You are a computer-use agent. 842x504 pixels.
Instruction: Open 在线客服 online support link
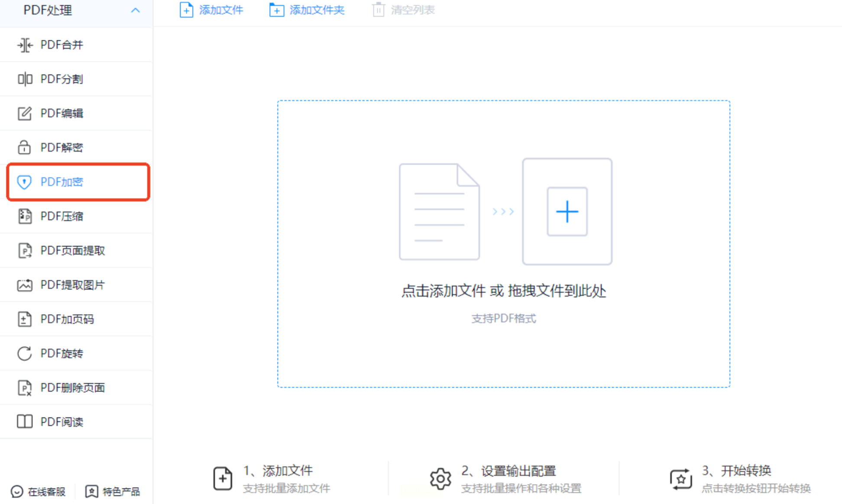[x=38, y=491]
